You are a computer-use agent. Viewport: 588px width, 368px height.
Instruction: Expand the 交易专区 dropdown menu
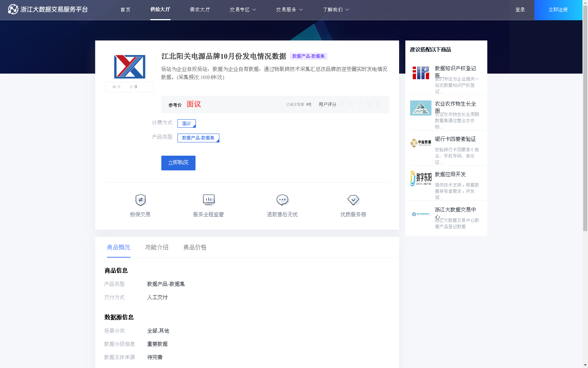[x=243, y=10]
